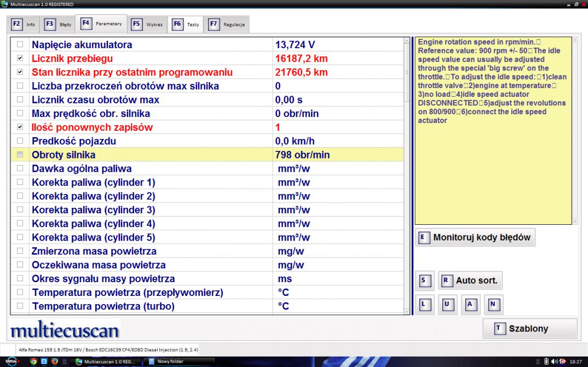Click the parameter list vertical scrollbar
Screen dimensions: 588x367
[406, 175]
